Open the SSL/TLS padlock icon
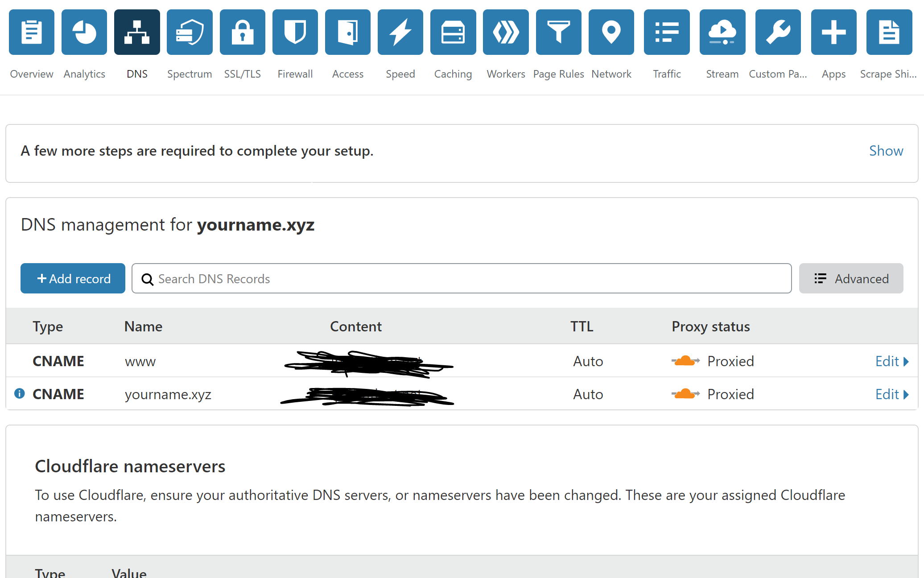 pyautogui.click(x=243, y=32)
